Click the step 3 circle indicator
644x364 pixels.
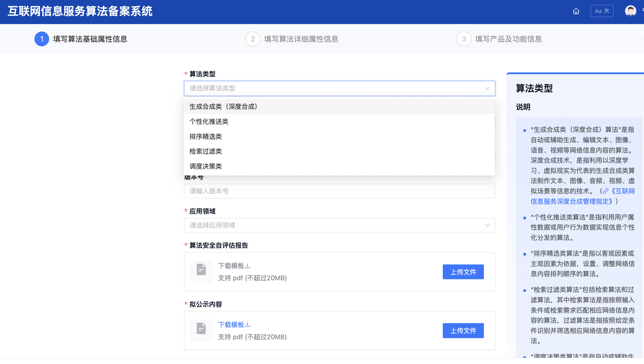[464, 39]
